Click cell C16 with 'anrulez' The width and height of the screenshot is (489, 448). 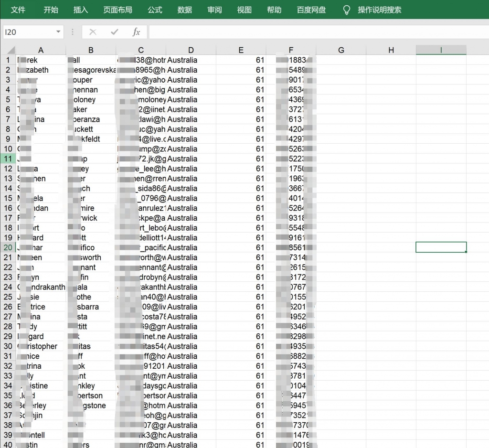point(141,208)
